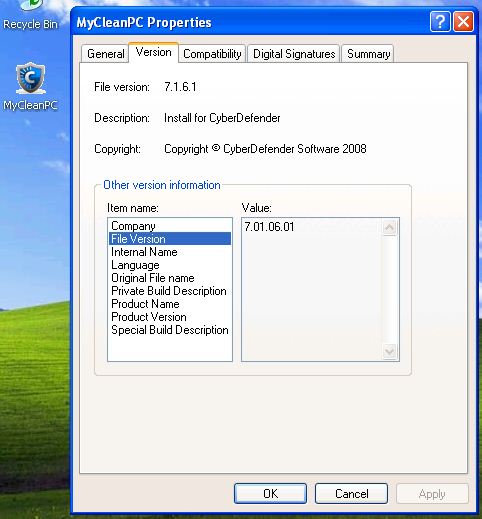
Task: Click the Help question mark title button
Action: [440, 22]
